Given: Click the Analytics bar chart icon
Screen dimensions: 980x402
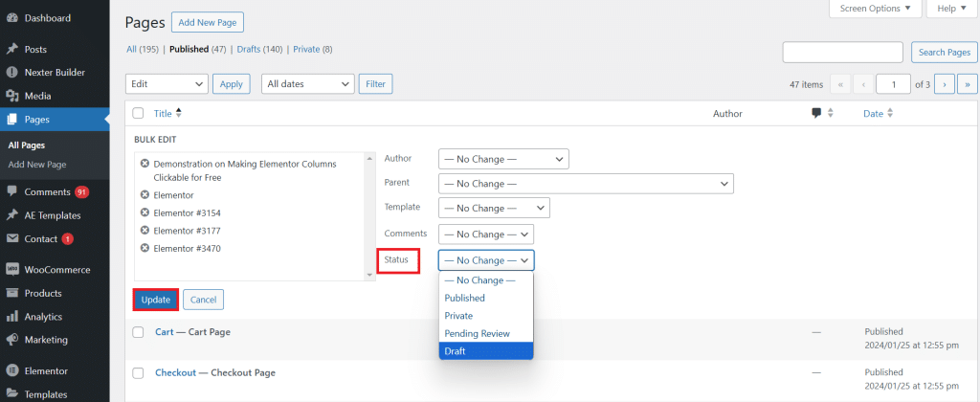Looking at the screenshot, I should 11,317.
